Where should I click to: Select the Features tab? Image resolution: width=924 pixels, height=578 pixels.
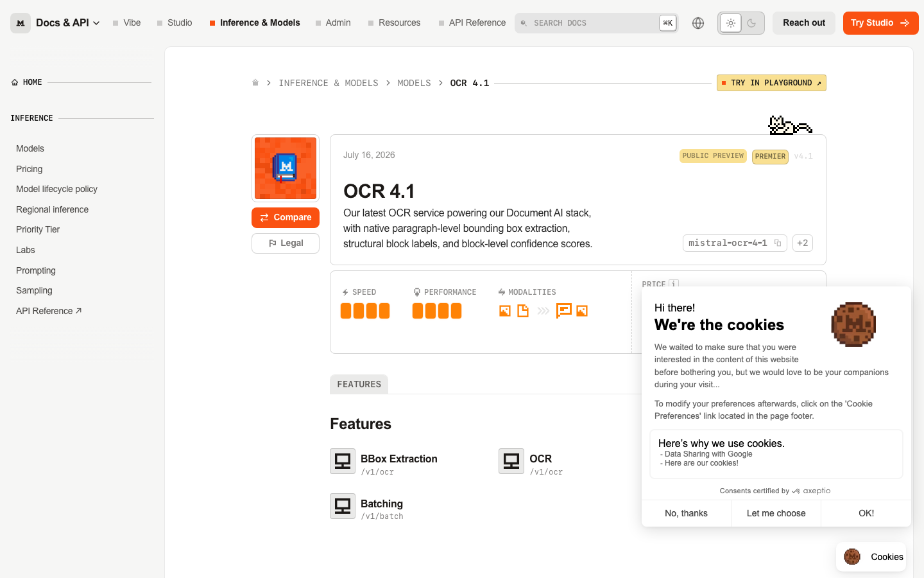pos(359,384)
